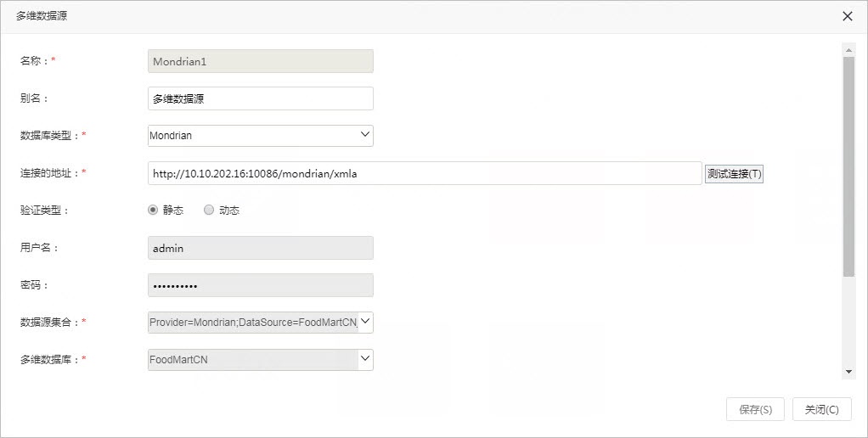The height and width of the screenshot is (438, 868).
Task: Close the 多维数据源 dialog with the X
Action: (x=847, y=17)
